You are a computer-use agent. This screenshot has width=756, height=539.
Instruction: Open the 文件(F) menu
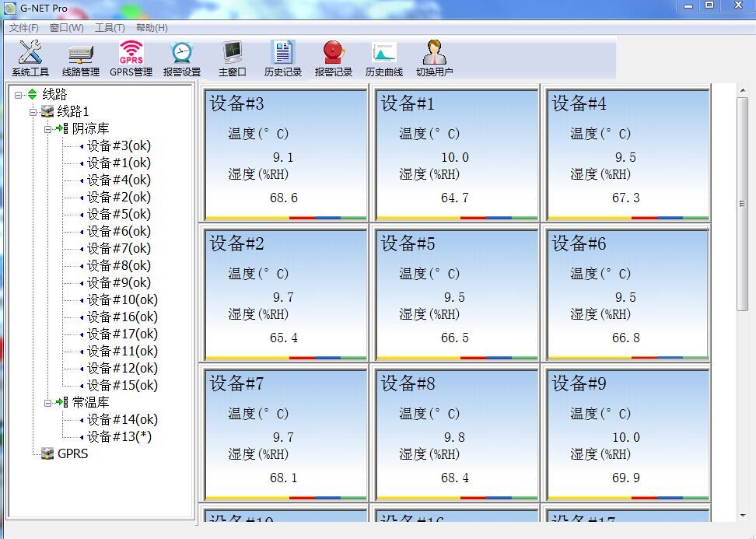(24, 28)
